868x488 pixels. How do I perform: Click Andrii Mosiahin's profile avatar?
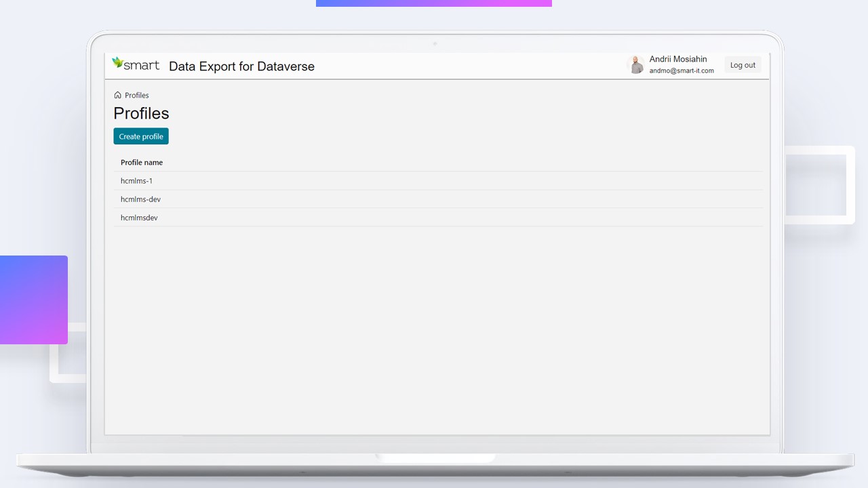click(x=636, y=64)
